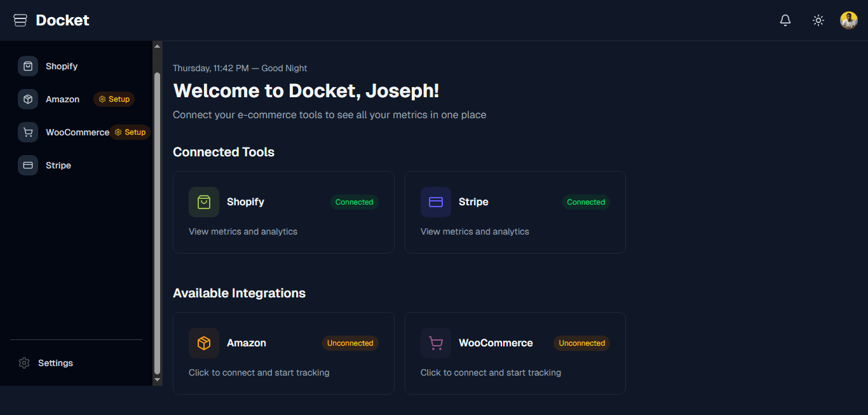This screenshot has height=415, width=868.
Task: Switch theme using the sun icon
Action: click(x=818, y=20)
